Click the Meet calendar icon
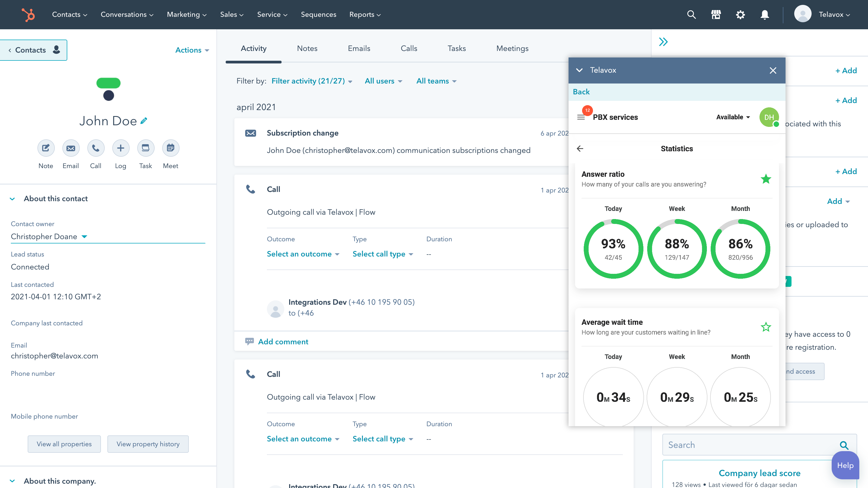Screen dimensions: 868x488 click(x=171, y=148)
